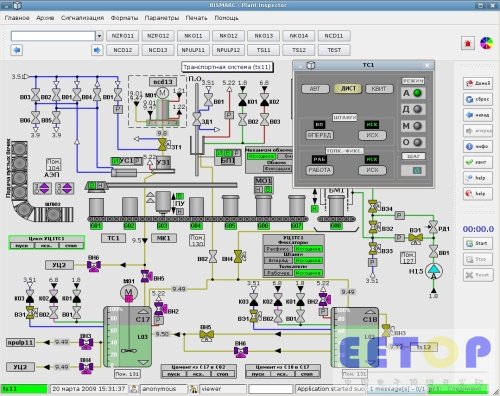This screenshot has height=396, width=500.
Task: Toggle the Д mode indicator light
Action: pos(417,109)
